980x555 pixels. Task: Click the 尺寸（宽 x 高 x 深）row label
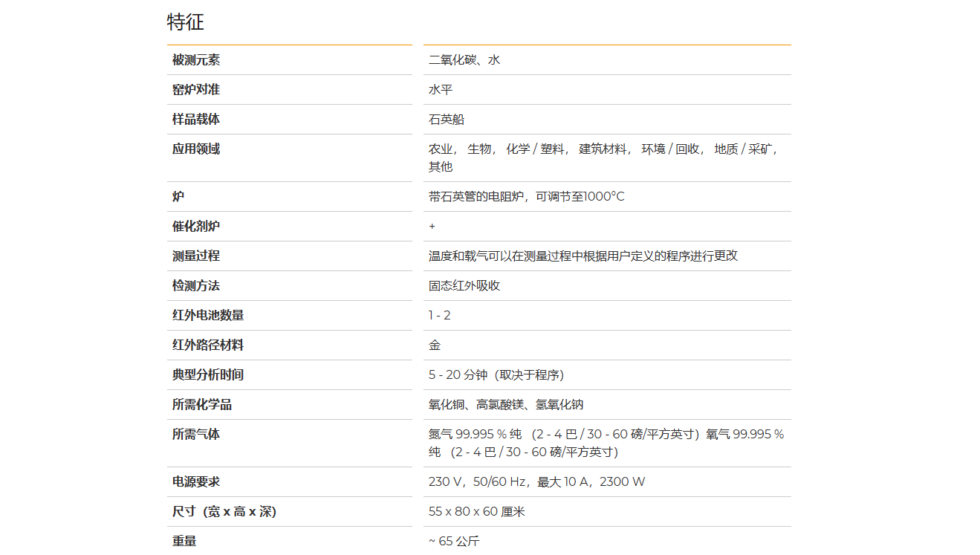(224, 512)
